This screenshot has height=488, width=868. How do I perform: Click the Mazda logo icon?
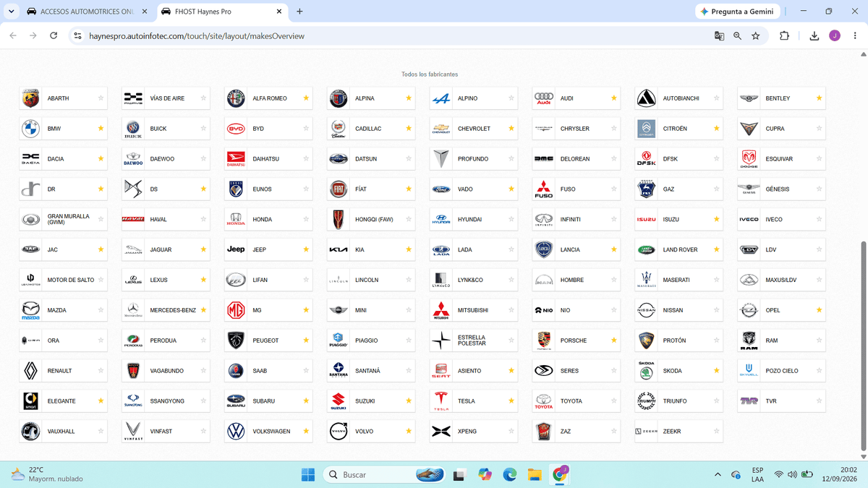pos(30,311)
